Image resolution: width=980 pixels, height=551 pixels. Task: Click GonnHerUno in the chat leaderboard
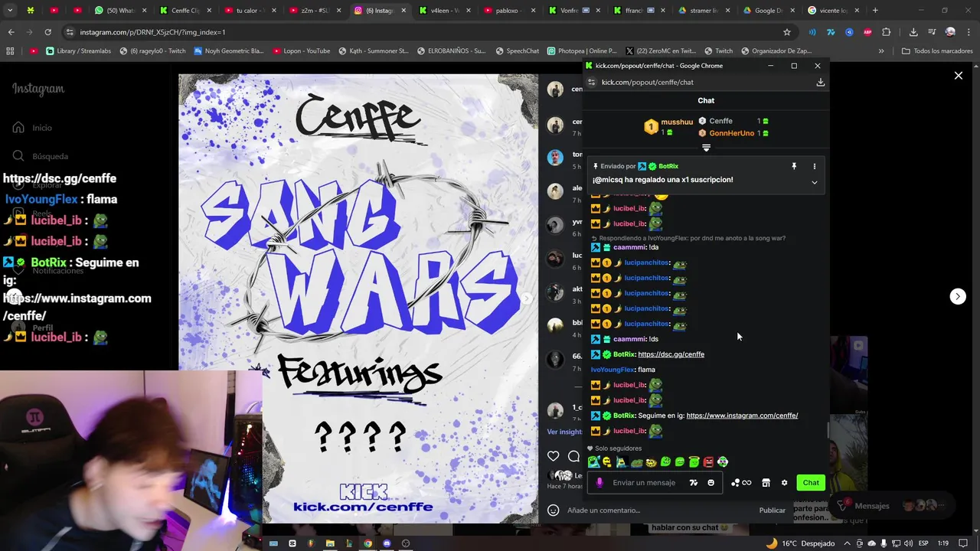tap(731, 133)
